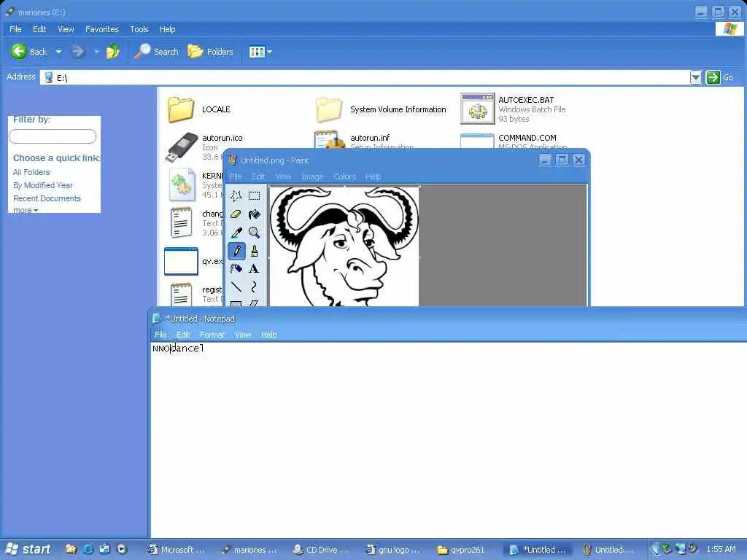Choose the Airbrush tool in Paint
Screen dimensions: 747x560
[x=236, y=269]
